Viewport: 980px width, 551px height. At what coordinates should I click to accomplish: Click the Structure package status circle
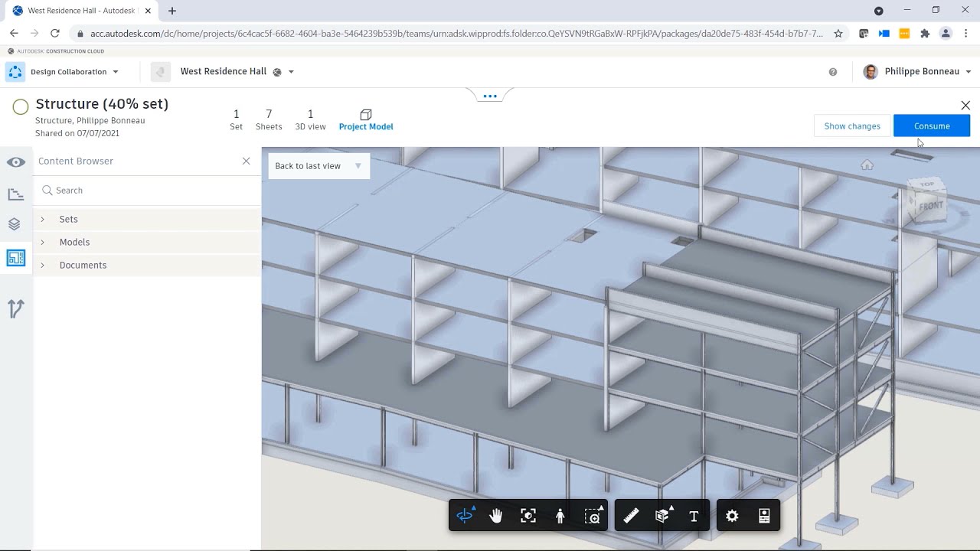pos(21,107)
